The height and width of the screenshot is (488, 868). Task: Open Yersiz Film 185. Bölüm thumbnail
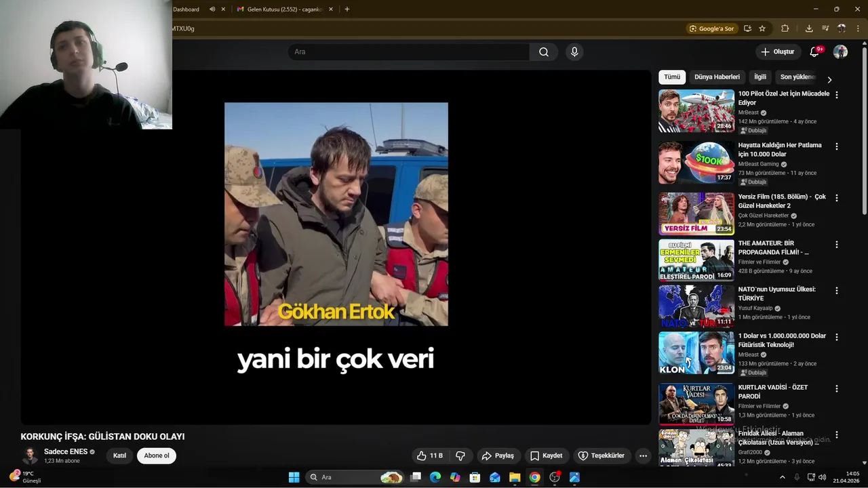point(696,213)
